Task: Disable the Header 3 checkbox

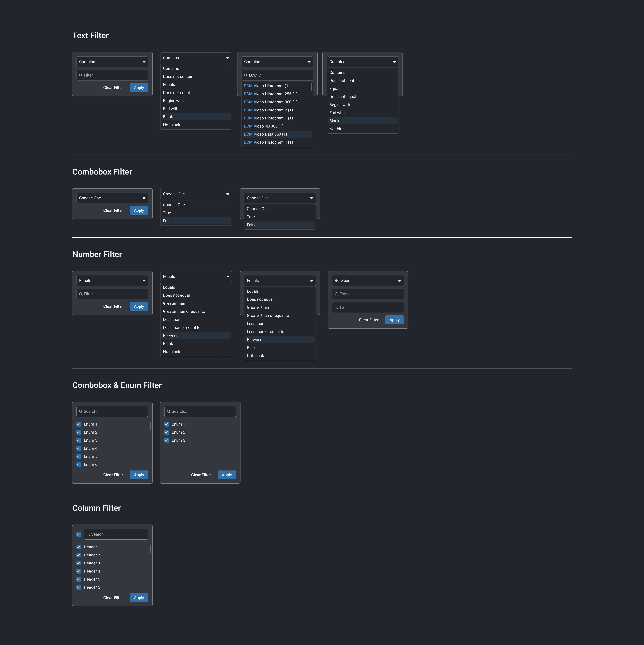Action: (79, 563)
